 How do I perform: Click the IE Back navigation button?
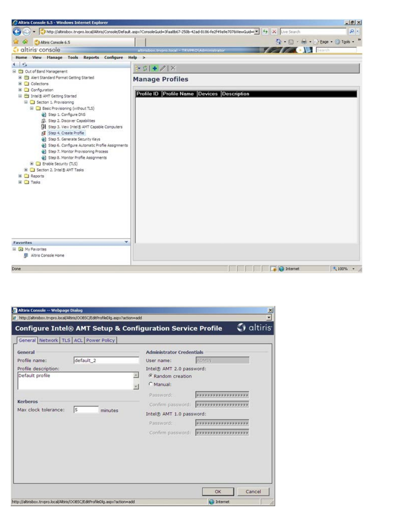17,31
